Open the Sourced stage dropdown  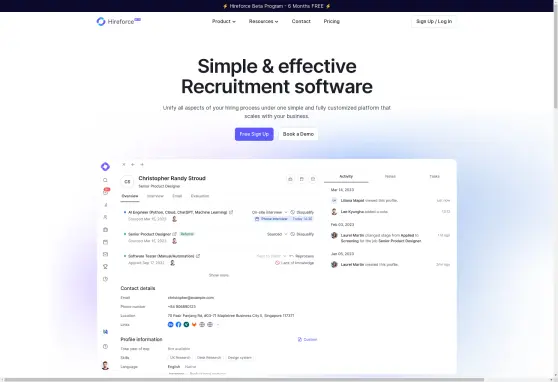tap(277, 234)
